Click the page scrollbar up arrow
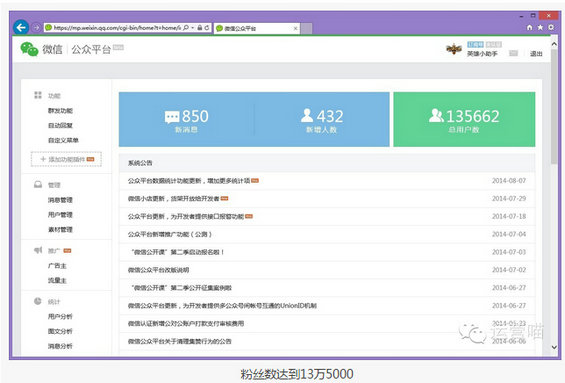 [554, 44]
